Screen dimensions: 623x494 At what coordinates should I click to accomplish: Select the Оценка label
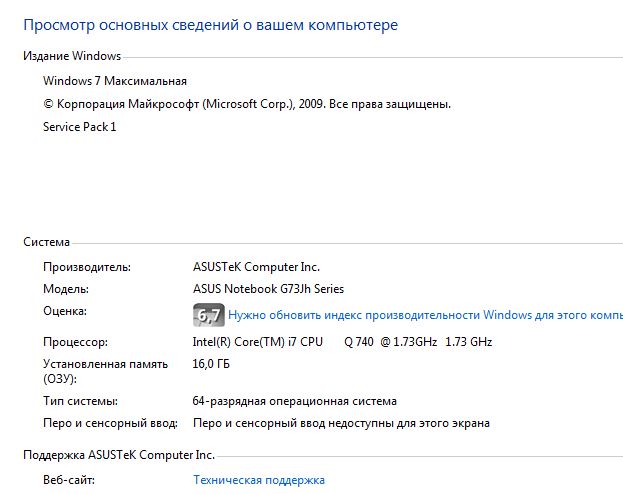(65, 311)
